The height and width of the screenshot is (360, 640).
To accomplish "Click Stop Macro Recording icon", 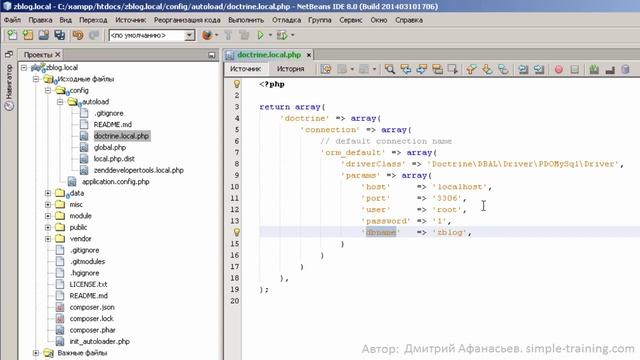I will click(575, 70).
